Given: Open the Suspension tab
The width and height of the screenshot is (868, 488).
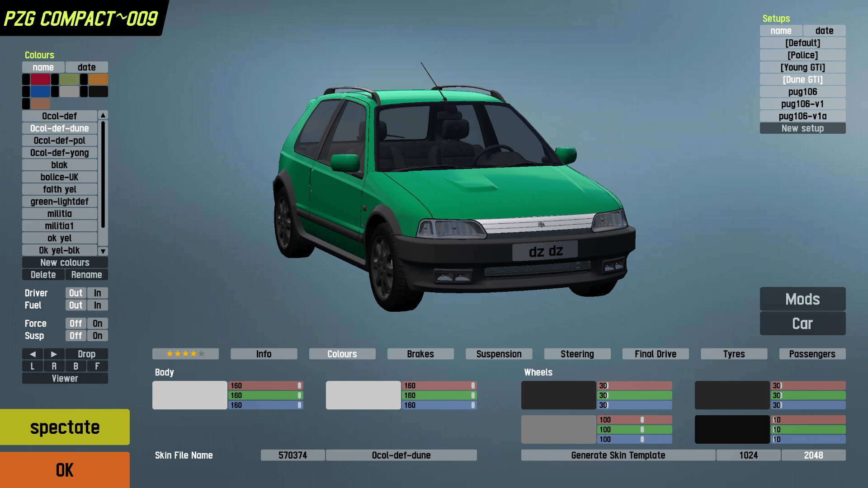Looking at the screenshot, I should click(x=499, y=354).
